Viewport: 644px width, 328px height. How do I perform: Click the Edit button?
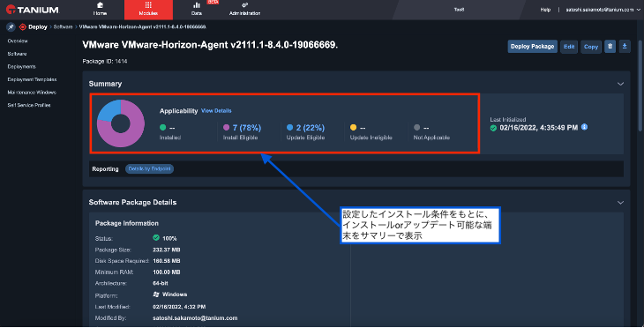tap(569, 47)
